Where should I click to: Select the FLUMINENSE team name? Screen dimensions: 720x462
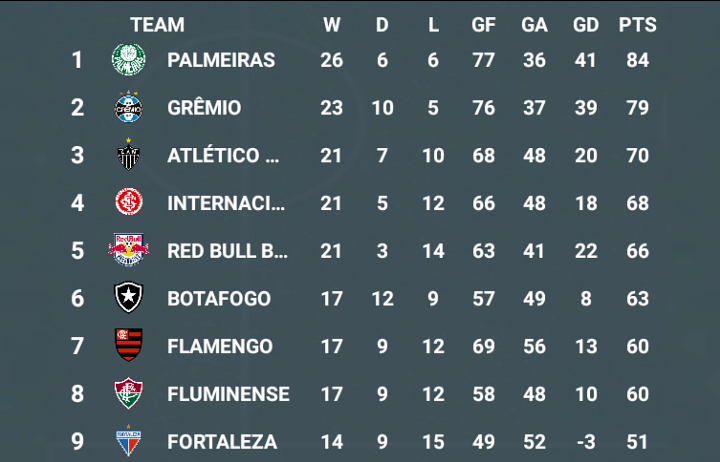click(228, 394)
